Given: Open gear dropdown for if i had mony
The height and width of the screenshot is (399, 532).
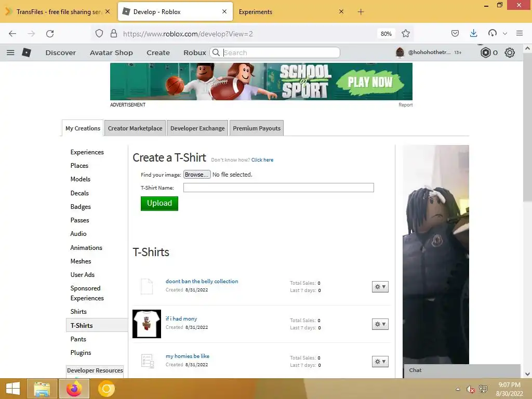Looking at the screenshot, I should [380, 324].
